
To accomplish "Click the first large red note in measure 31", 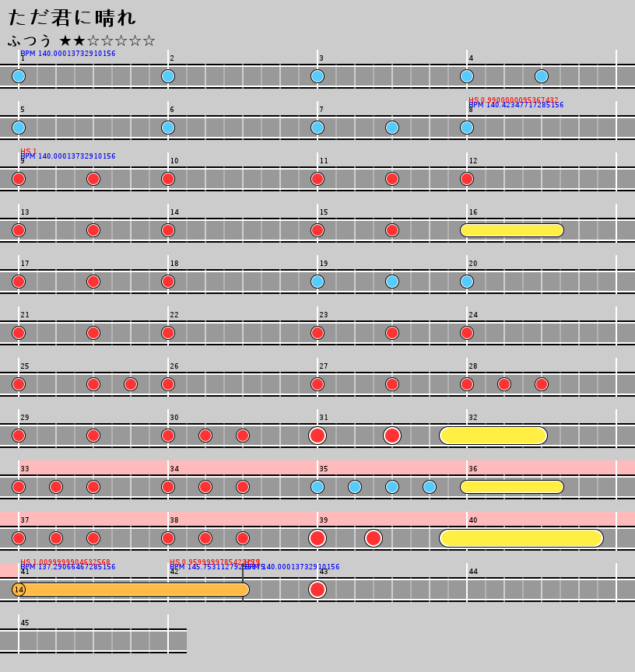I will 317,436.
